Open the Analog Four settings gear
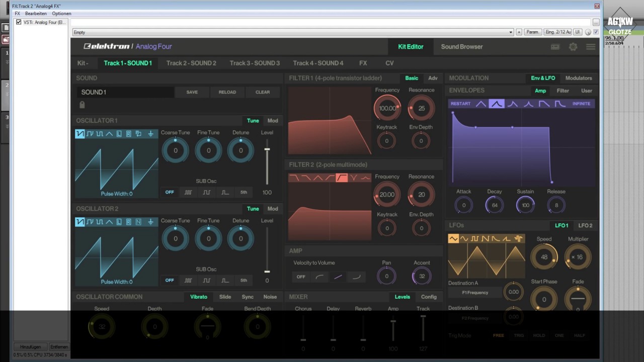The height and width of the screenshot is (362, 644). coord(573,47)
